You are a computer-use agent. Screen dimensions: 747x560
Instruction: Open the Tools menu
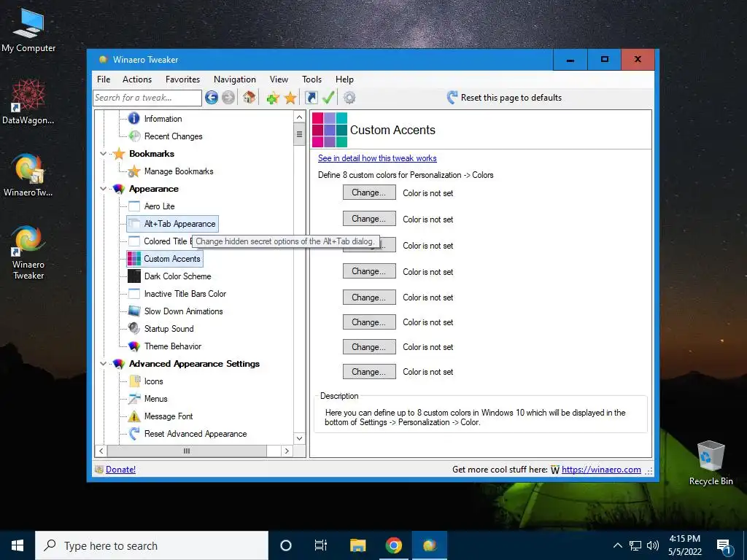[x=311, y=79]
